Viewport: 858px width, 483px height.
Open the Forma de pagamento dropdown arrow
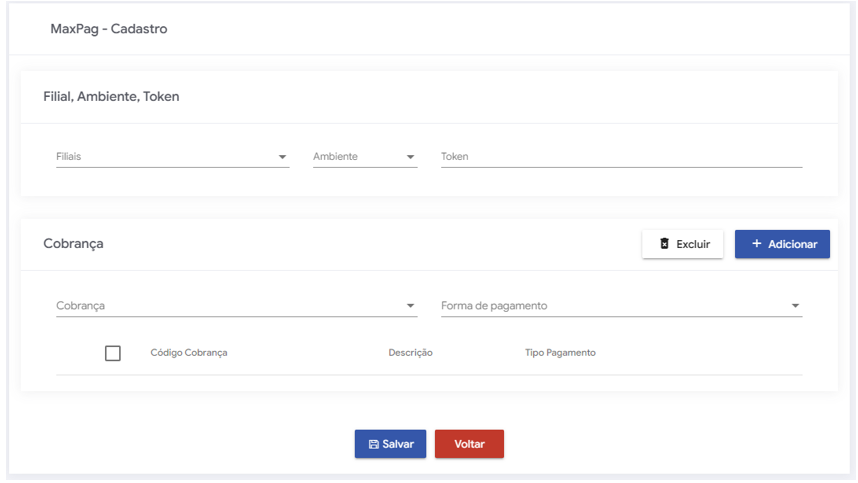click(x=795, y=306)
